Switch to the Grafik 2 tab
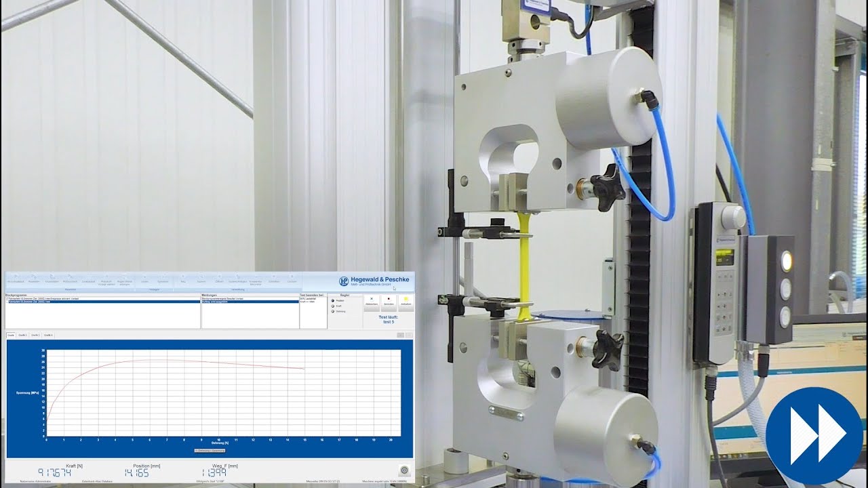 coord(23,335)
